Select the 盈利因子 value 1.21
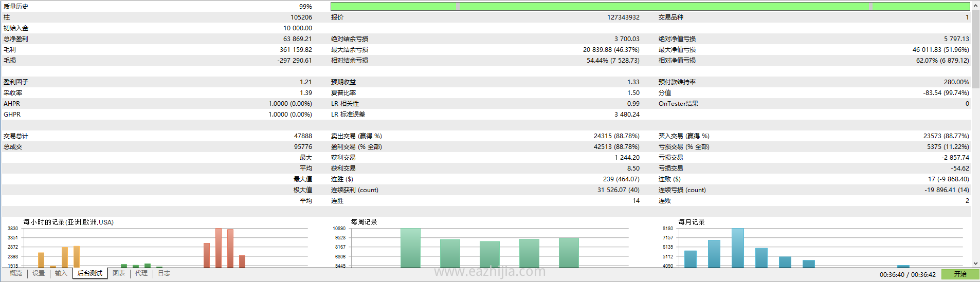 306,82
